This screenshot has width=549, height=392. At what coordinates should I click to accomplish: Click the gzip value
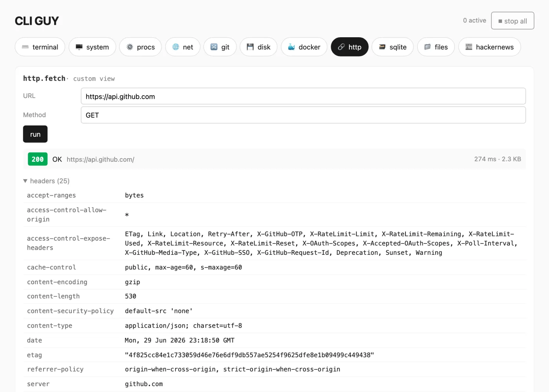(133, 282)
